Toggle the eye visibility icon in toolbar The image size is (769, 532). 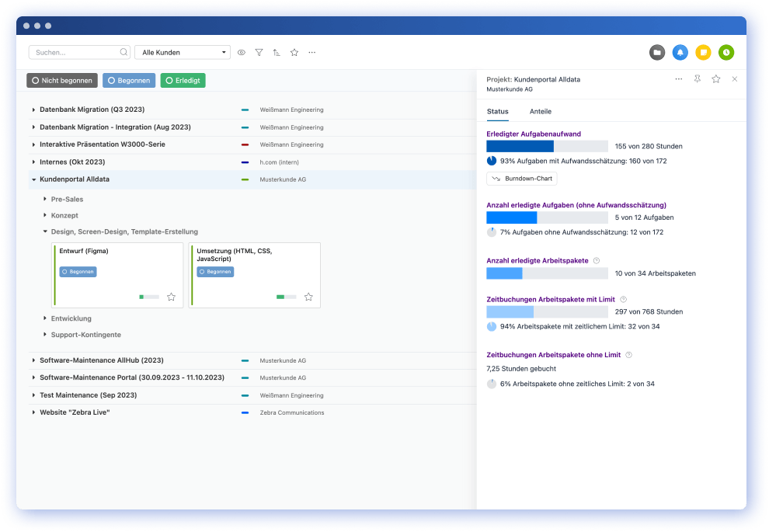click(242, 53)
